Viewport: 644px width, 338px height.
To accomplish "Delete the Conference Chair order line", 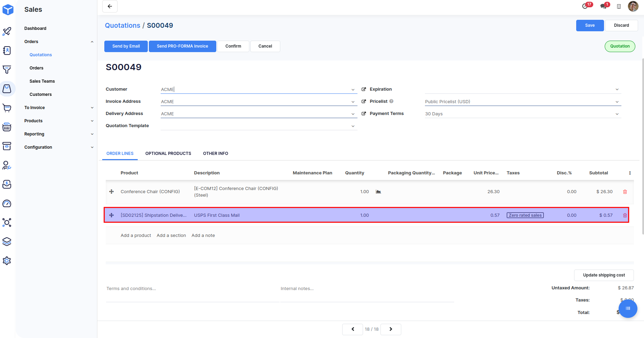I will pyautogui.click(x=625, y=192).
